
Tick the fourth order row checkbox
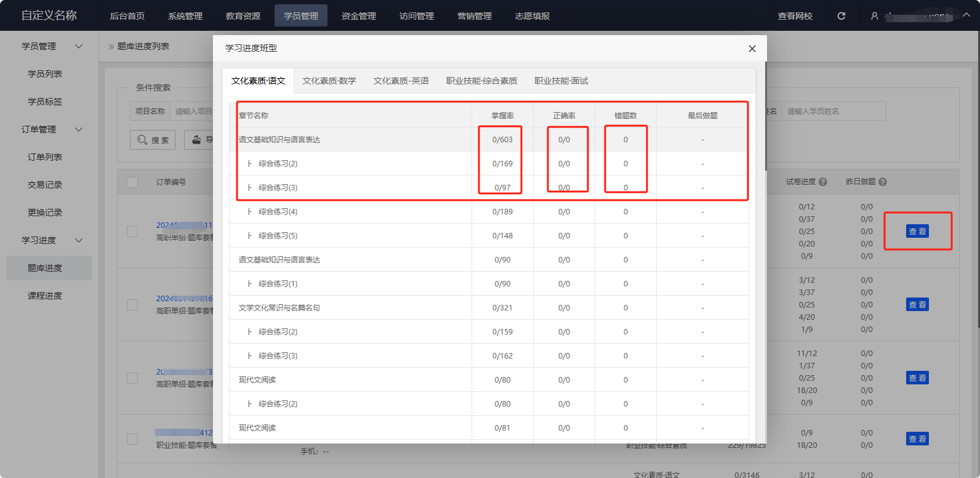(132, 439)
